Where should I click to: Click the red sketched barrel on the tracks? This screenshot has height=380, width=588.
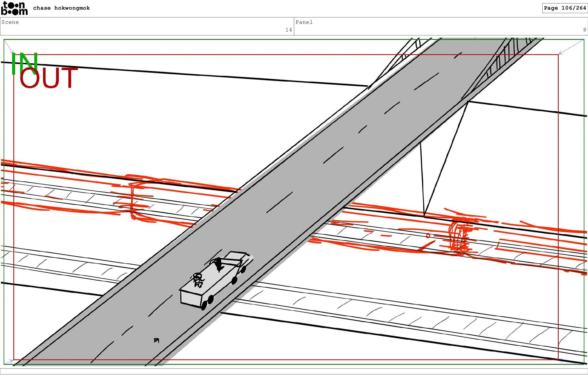[x=459, y=237]
